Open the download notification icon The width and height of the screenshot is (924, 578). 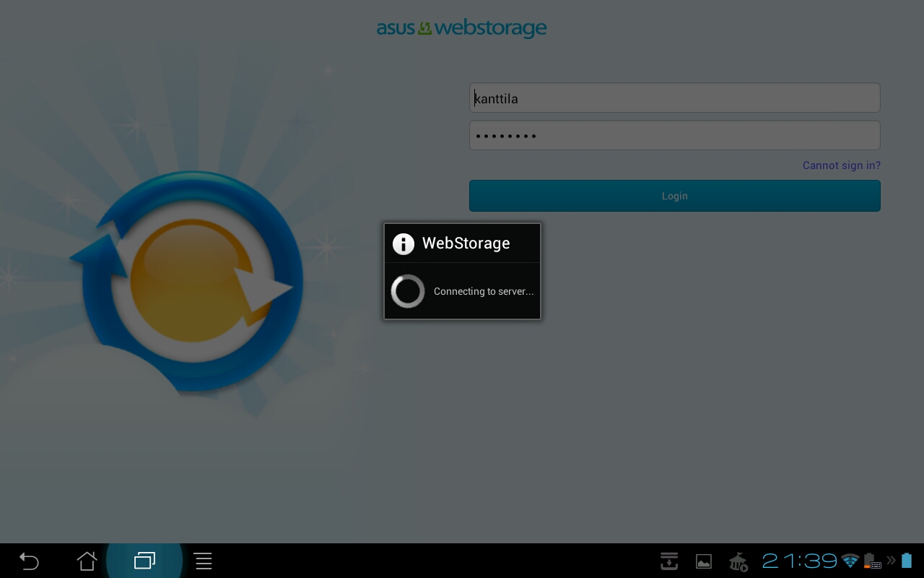669,561
